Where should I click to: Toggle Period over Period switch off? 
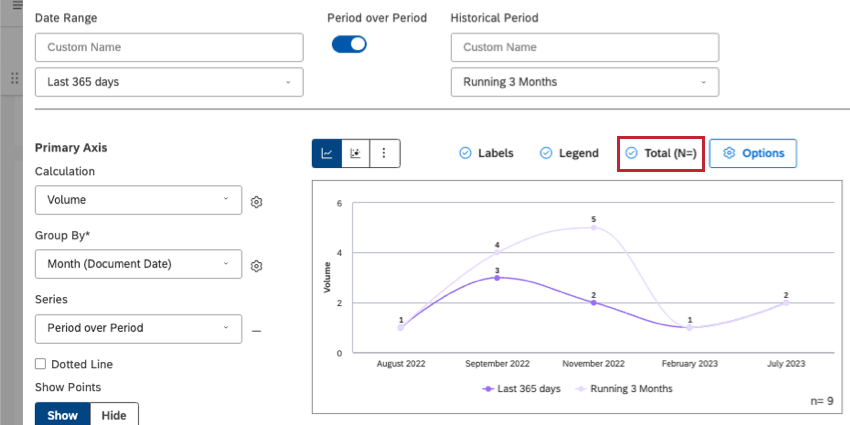point(349,44)
